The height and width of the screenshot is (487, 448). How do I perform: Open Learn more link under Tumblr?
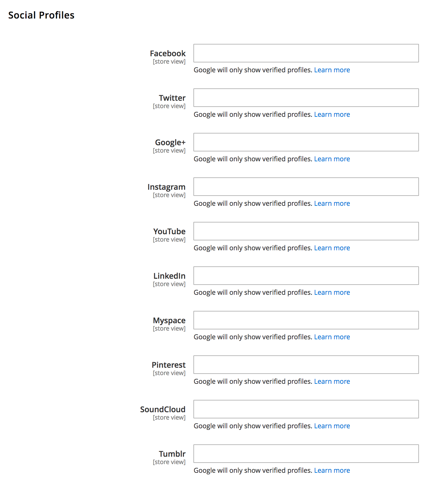point(332,470)
